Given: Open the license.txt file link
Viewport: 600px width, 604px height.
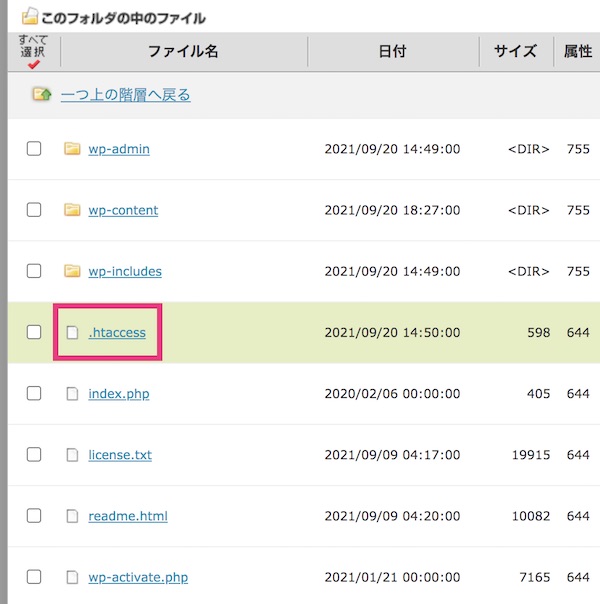Looking at the screenshot, I should pyautogui.click(x=120, y=455).
